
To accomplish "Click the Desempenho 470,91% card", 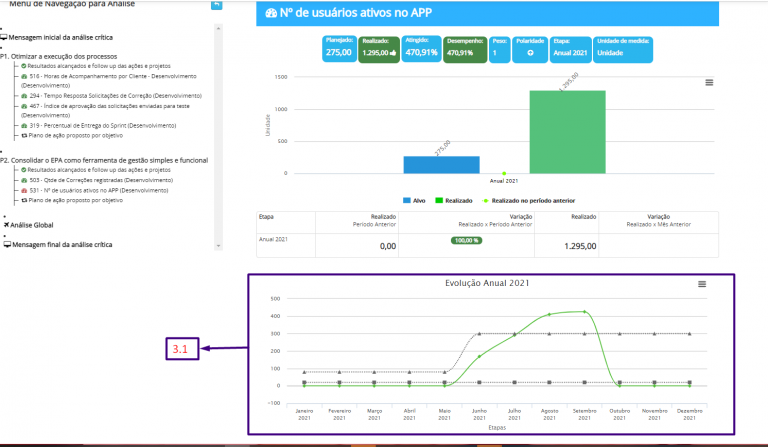I will (x=465, y=49).
